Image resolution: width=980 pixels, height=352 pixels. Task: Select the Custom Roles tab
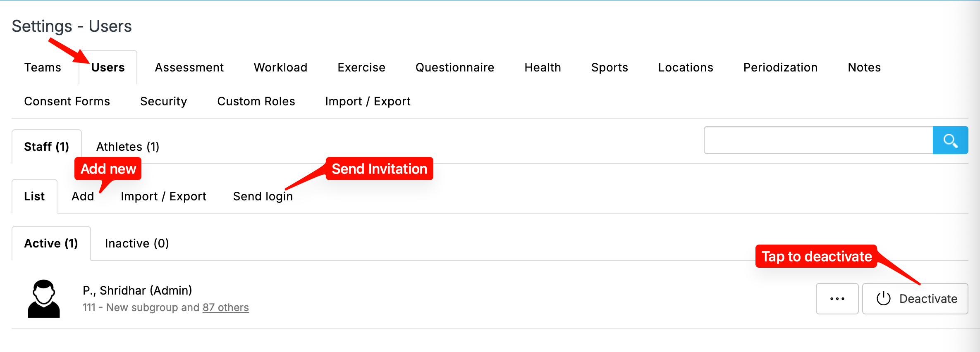[256, 101]
